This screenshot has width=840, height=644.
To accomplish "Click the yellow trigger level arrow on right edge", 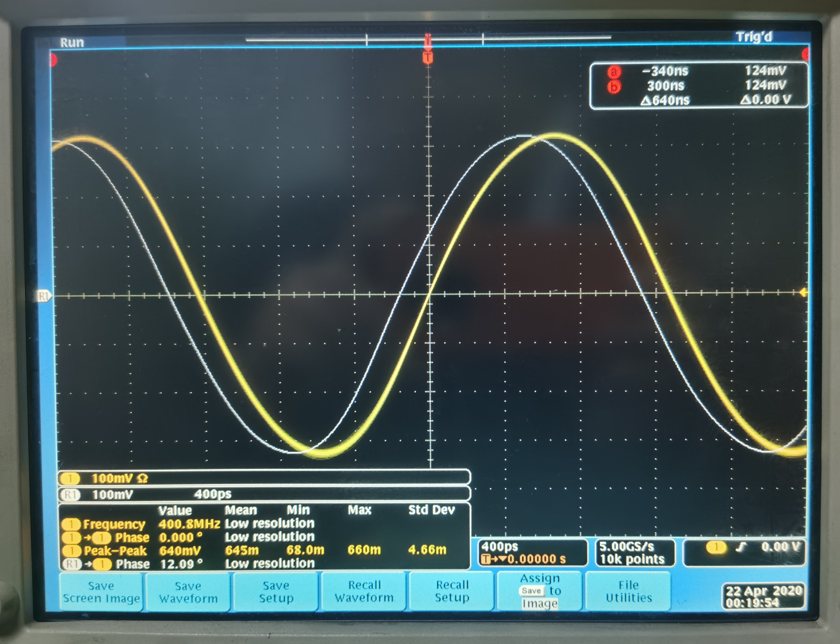I will coord(803,292).
